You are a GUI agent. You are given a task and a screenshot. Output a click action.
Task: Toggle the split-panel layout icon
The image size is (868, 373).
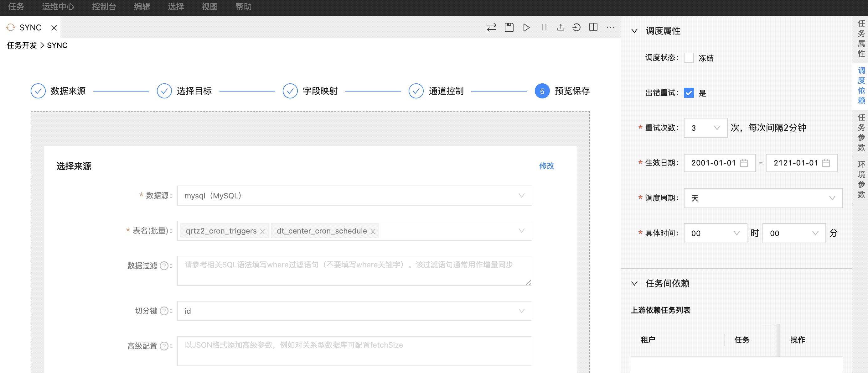tap(593, 27)
